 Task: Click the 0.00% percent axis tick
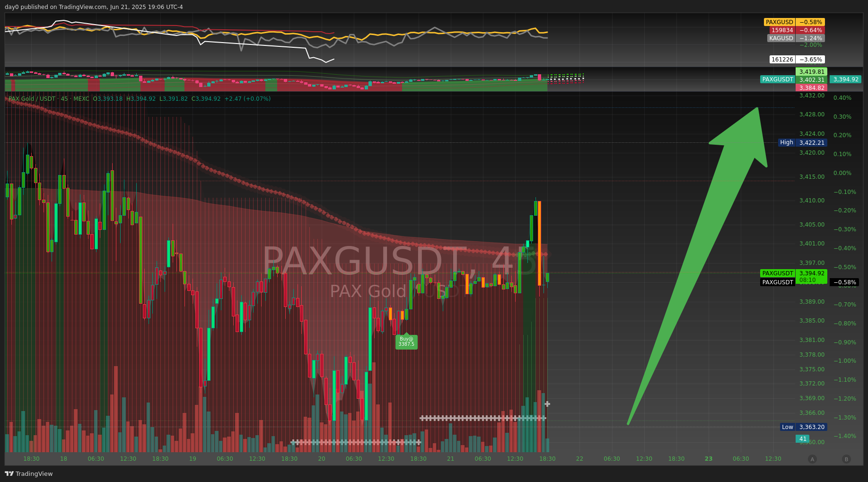(x=842, y=173)
